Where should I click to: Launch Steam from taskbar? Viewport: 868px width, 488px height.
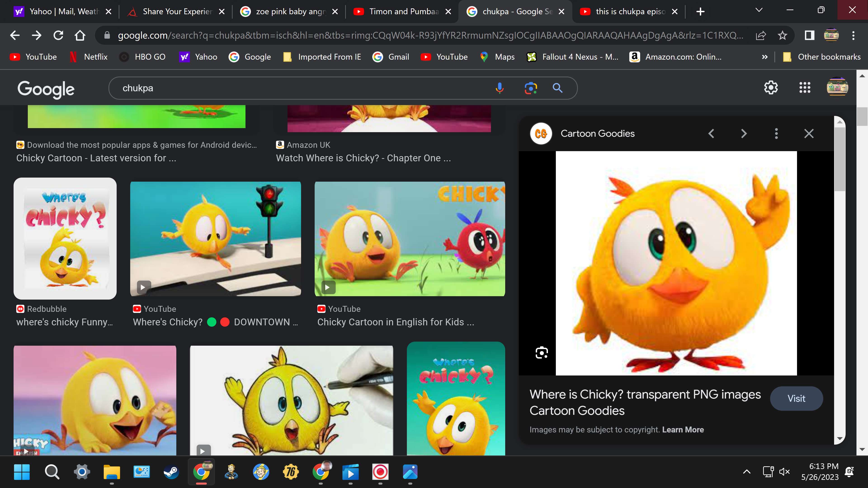point(171,472)
